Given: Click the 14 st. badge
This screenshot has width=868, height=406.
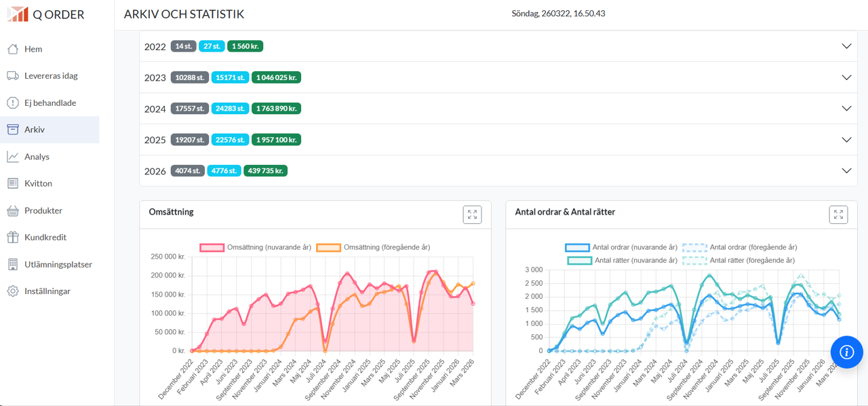Looking at the screenshot, I should coord(184,46).
